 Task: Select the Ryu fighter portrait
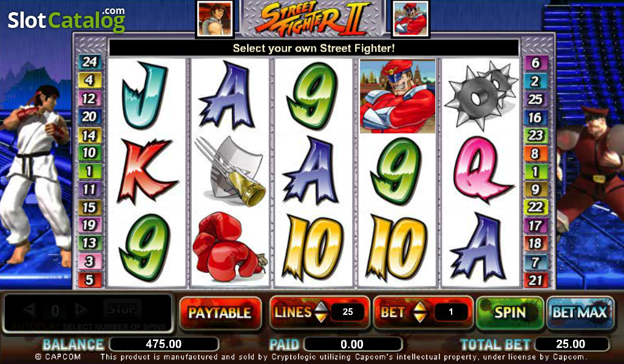(215, 19)
